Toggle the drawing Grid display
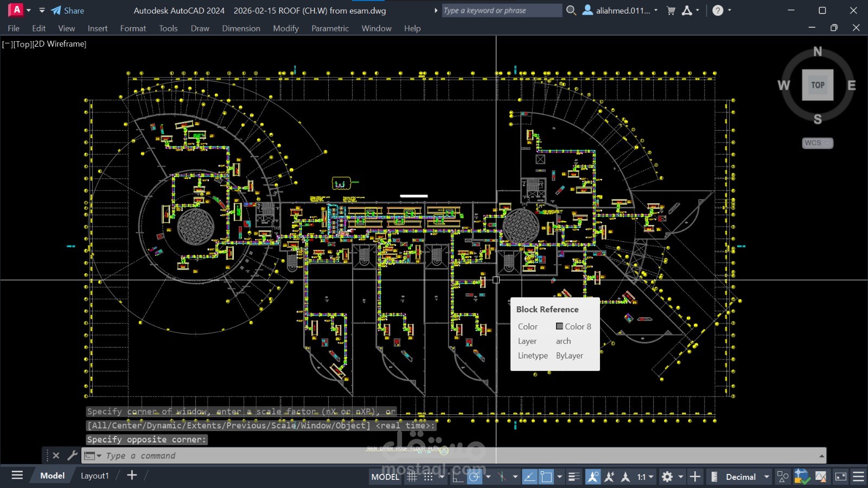 (412, 477)
